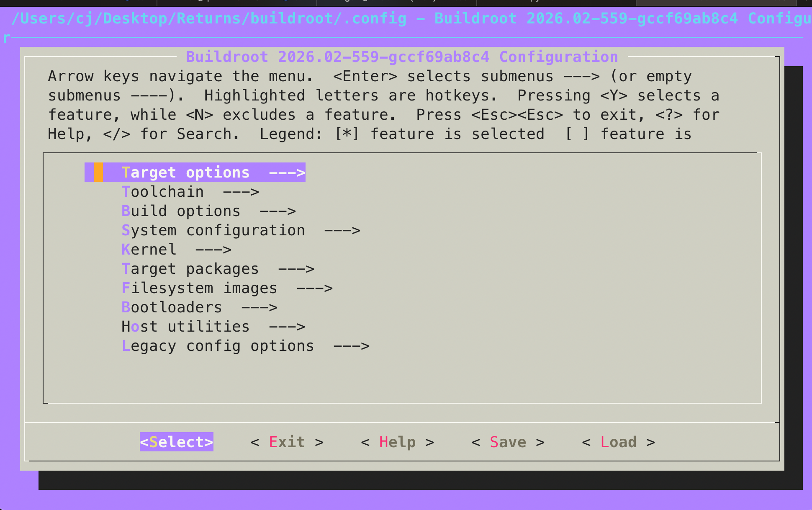Screen dimensions: 812x510
Task: Select the Build options entry
Action: (x=208, y=211)
